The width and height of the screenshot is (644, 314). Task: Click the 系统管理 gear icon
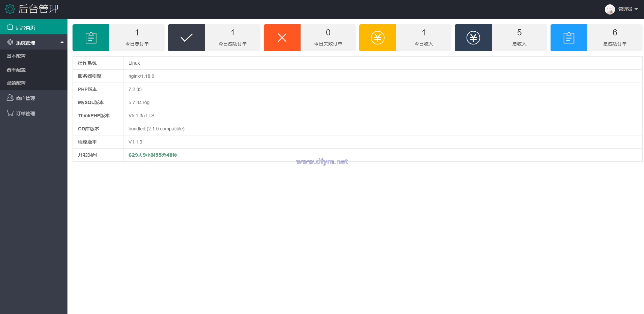point(10,42)
